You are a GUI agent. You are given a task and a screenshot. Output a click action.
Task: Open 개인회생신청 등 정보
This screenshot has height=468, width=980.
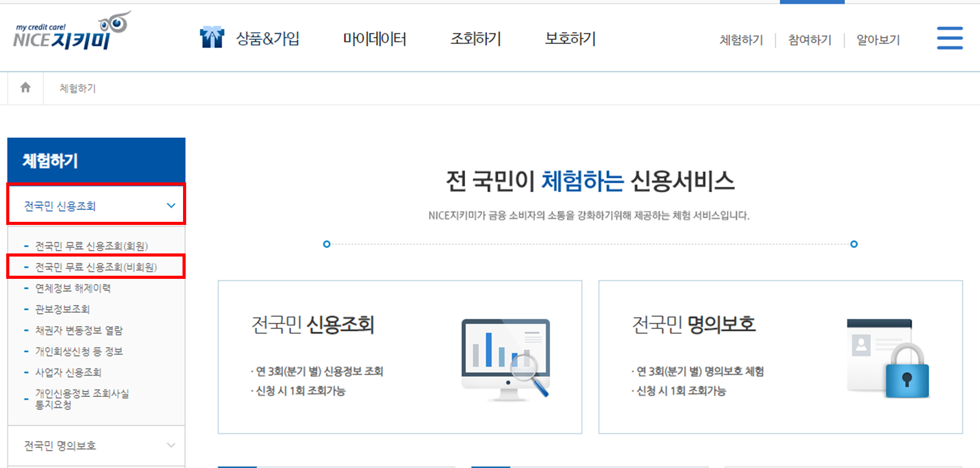click(79, 351)
